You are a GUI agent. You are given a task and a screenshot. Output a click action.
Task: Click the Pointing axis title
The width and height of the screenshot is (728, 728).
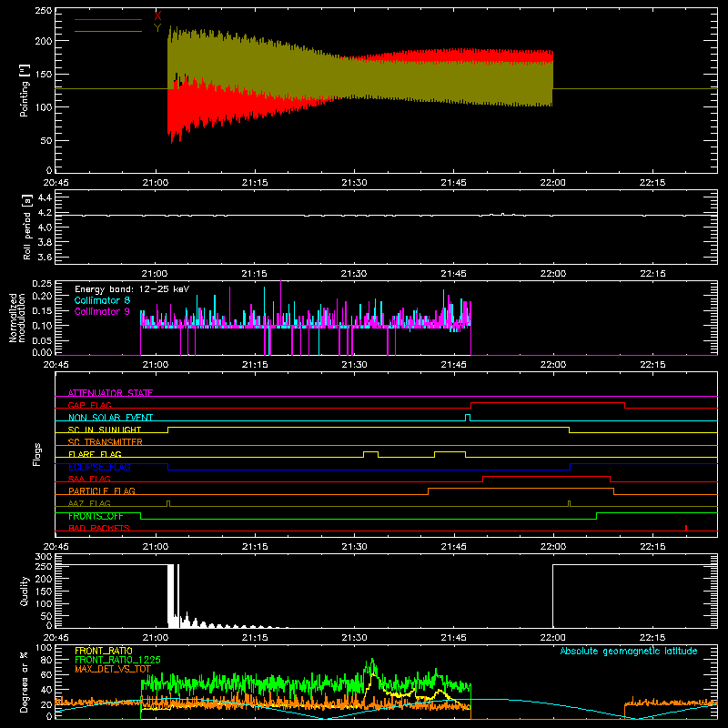click(25, 90)
